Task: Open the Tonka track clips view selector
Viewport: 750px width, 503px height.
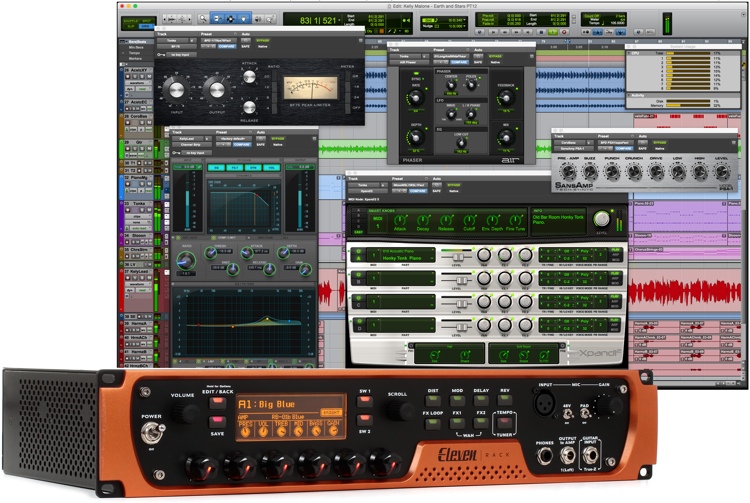Action: tap(138, 216)
